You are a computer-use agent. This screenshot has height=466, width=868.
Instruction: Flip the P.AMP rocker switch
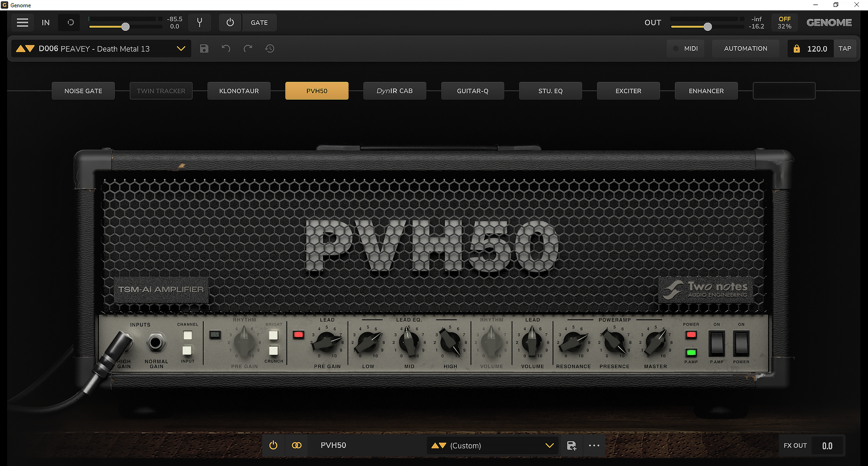(x=717, y=343)
